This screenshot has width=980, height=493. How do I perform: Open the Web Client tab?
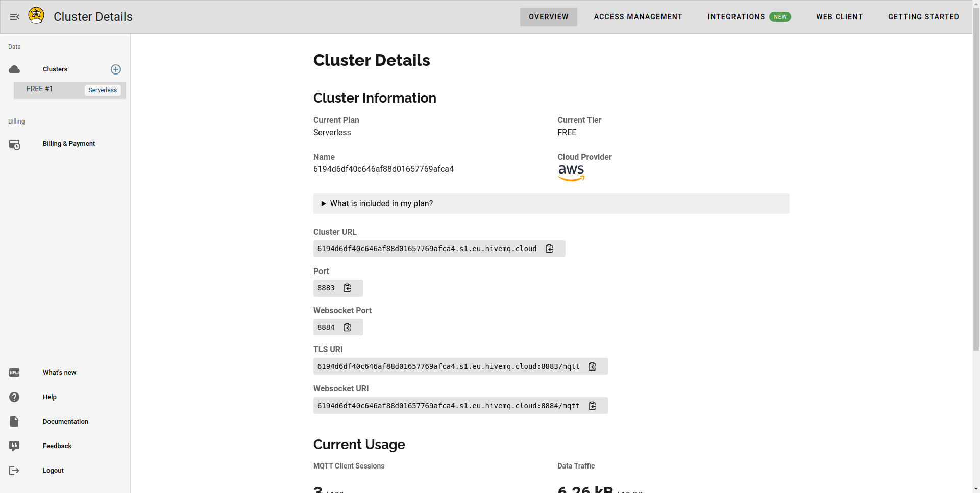click(x=840, y=17)
